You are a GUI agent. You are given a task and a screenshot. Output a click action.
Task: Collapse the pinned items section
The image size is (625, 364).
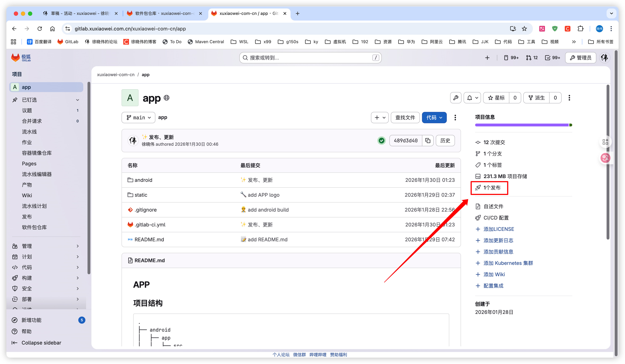77,100
